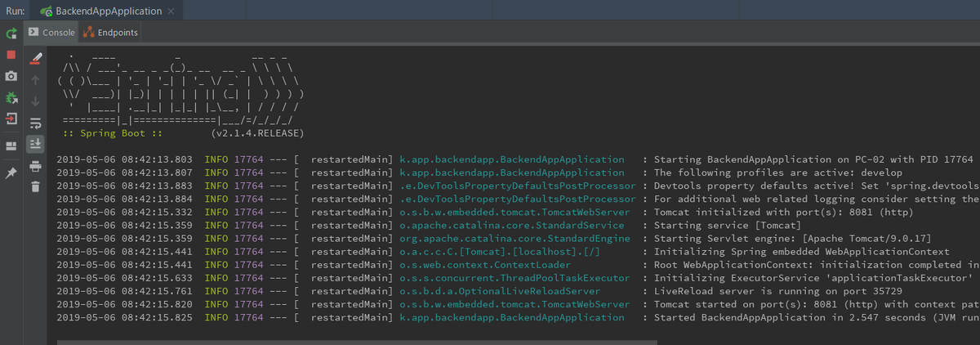The image size is (980, 345).
Task: Click 'Tomcat initialized with port(s): 8081 (http)'
Action: (787, 213)
